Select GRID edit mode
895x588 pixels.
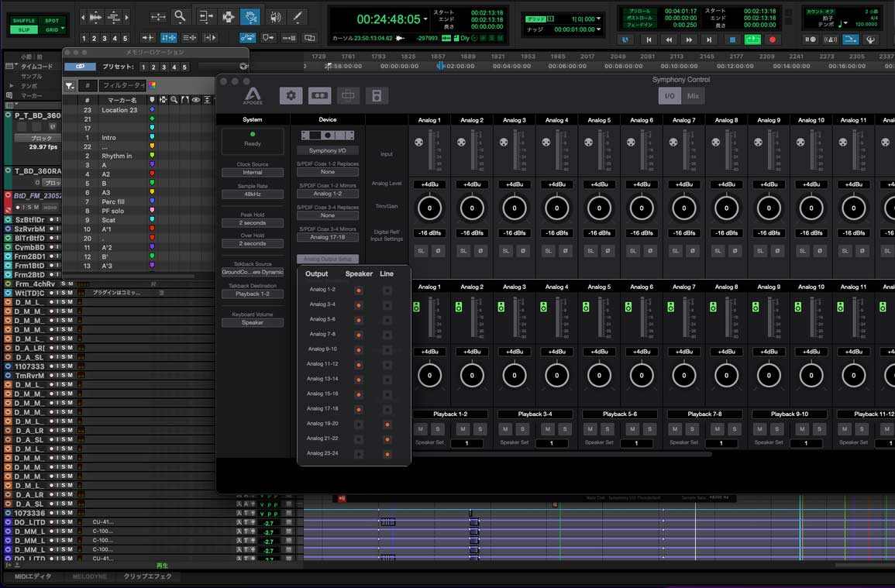tap(52, 29)
